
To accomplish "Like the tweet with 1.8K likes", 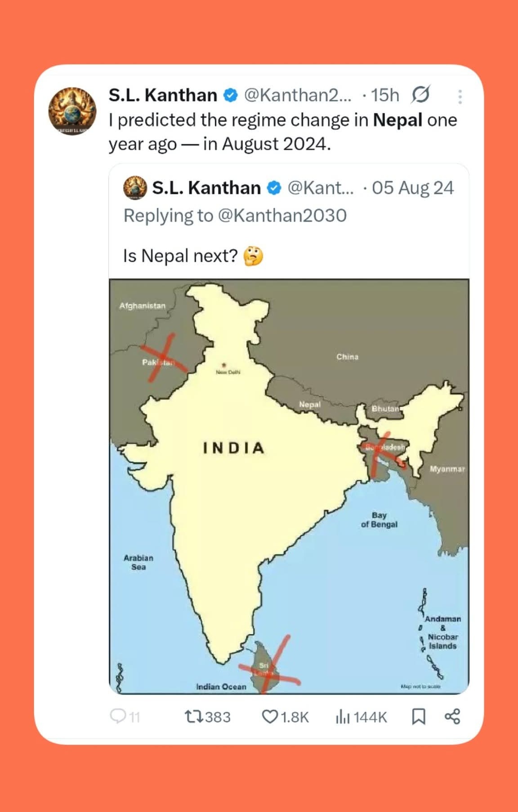I will pyautogui.click(x=270, y=716).
